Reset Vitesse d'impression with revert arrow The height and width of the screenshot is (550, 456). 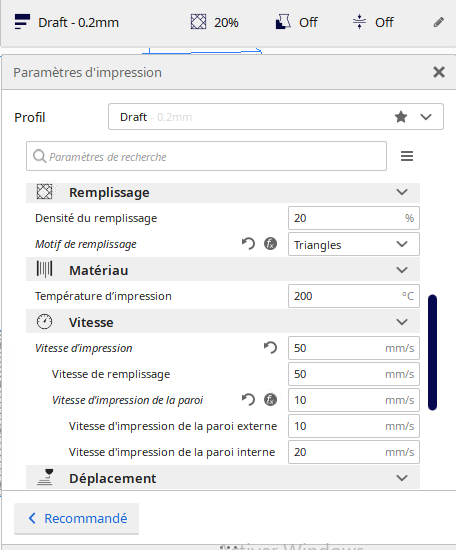pyautogui.click(x=270, y=348)
